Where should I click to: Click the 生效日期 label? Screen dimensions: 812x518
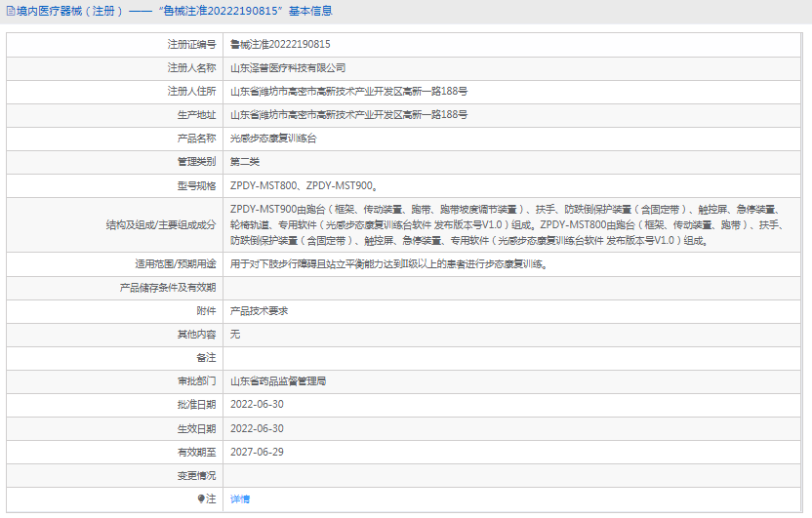[x=197, y=429]
